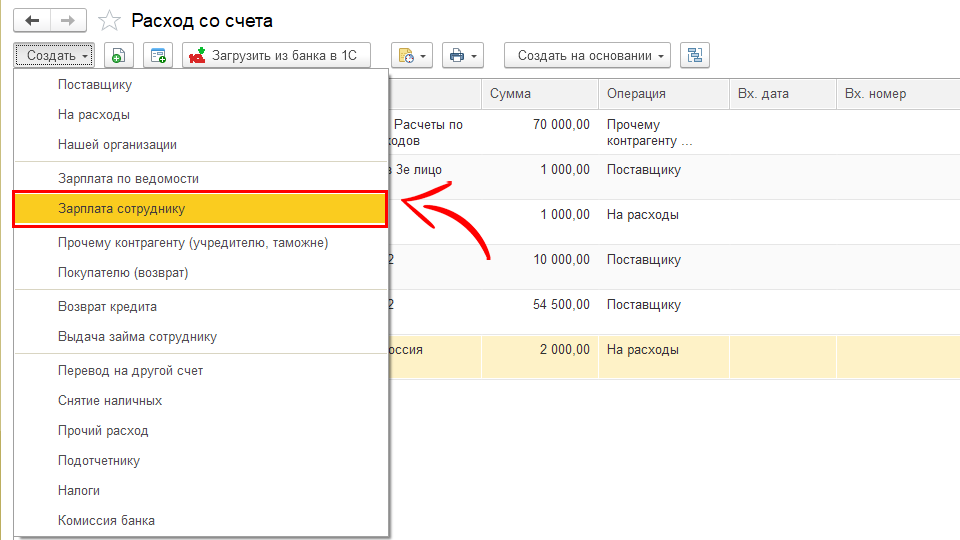Image resolution: width=960 pixels, height=540 pixels.
Task: Pick Выдача займа сотруднику menu item
Action: coord(137,336)
